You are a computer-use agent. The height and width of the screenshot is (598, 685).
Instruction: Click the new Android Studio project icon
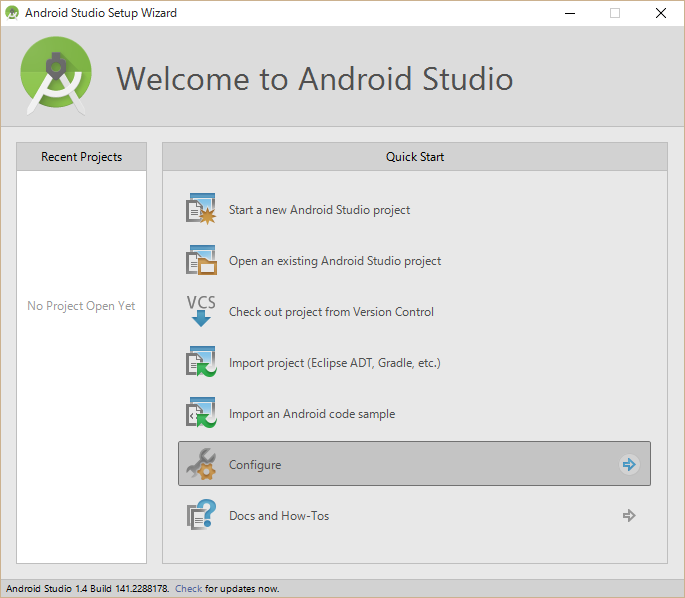pos(201,209)
